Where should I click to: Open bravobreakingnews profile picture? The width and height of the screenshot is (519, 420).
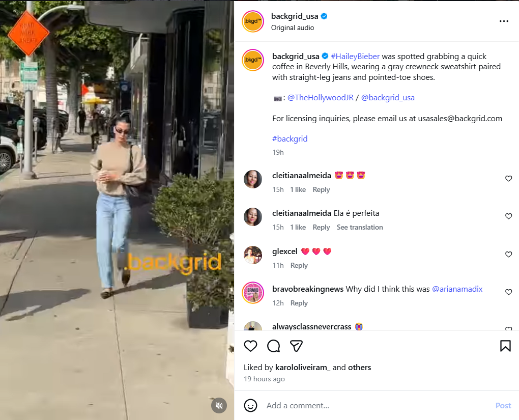[253, 293]
